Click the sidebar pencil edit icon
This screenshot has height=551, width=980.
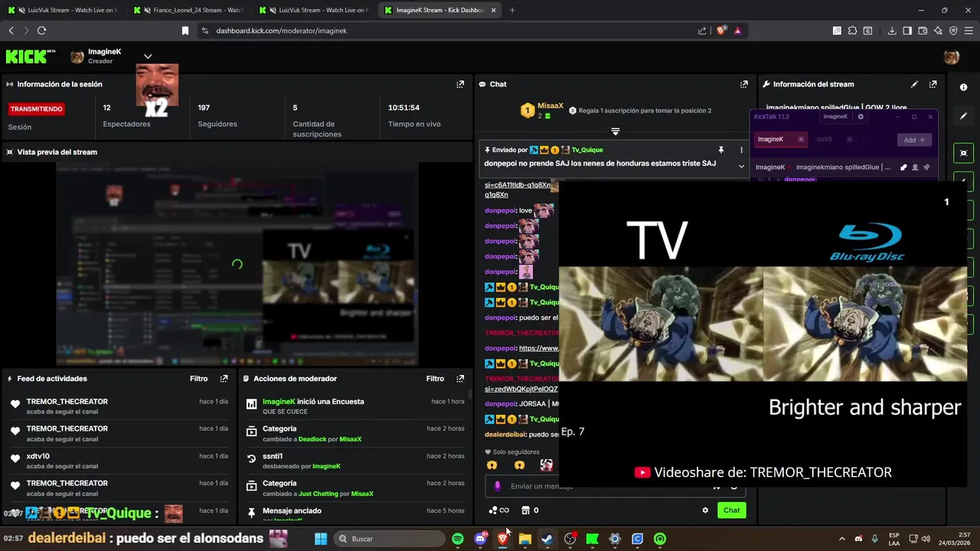click(963, 116)
